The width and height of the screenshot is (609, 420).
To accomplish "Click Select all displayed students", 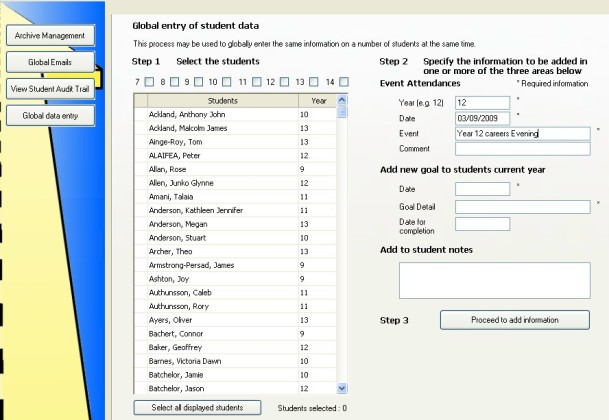I will click(197, 408).
